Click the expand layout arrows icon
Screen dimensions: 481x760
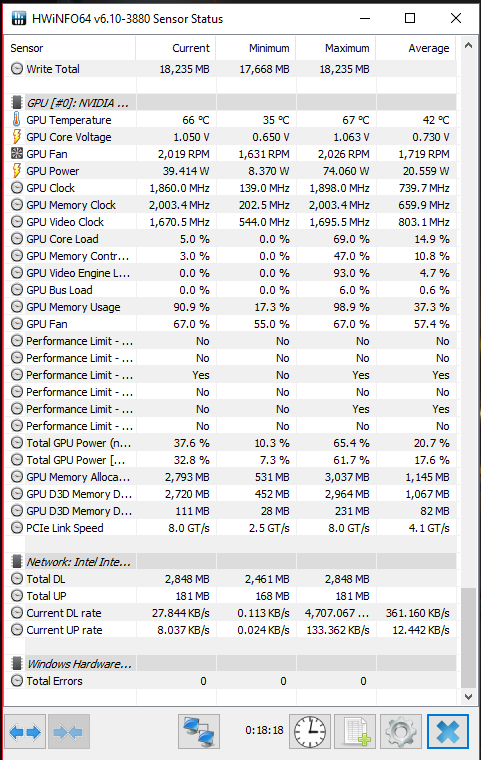(x=25, y=732)
